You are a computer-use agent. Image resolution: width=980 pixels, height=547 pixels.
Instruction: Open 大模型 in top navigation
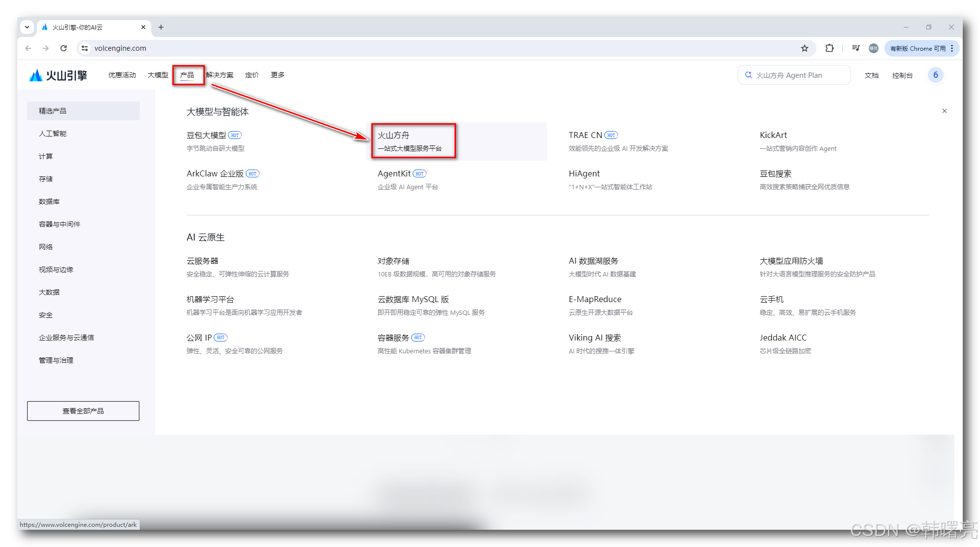pos(158,75)
